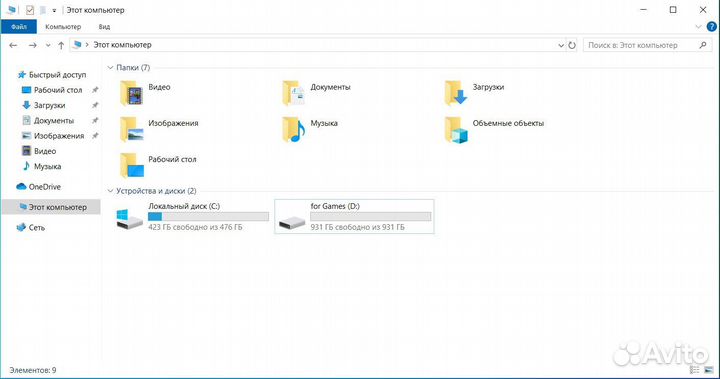This screenshot has width=720, height=379.
Task: Click the C: drive usage bar
Action: tap(208, 217)
